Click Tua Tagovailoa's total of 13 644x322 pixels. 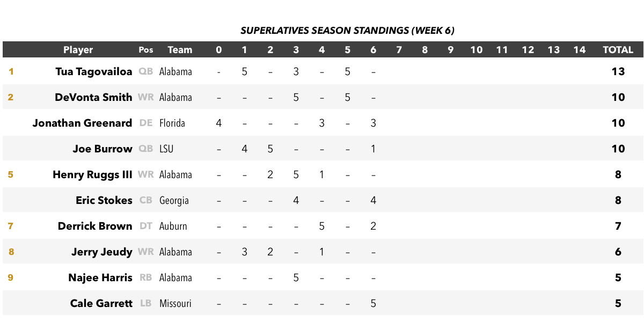click(x=618, y=71)
